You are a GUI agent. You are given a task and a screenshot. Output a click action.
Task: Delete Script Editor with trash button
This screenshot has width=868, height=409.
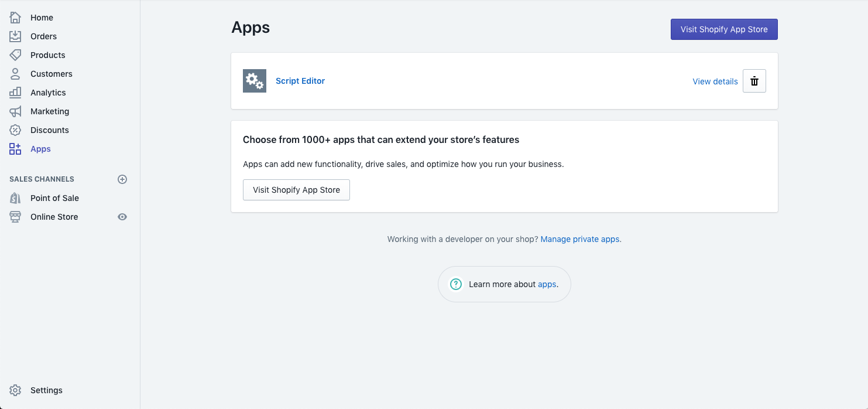click(x=754, y=81)
